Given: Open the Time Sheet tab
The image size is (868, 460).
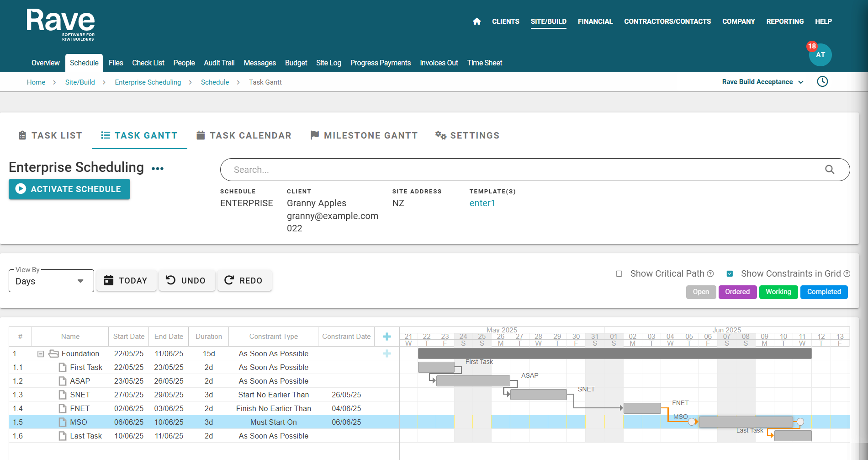Looking at the screenshot, I should [x=484, y=63].
